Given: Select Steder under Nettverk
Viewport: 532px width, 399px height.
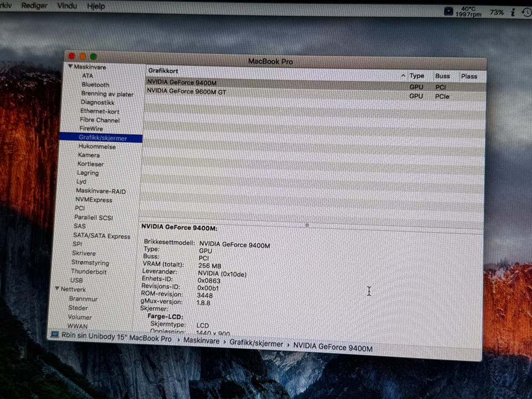Looking at the screenshot, I should click(x=78, y=308).
